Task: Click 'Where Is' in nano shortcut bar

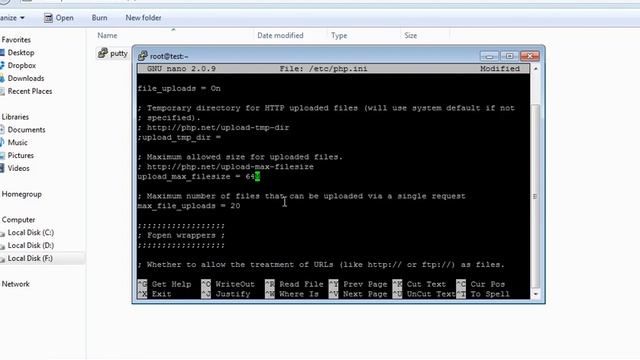Action: 299,294
